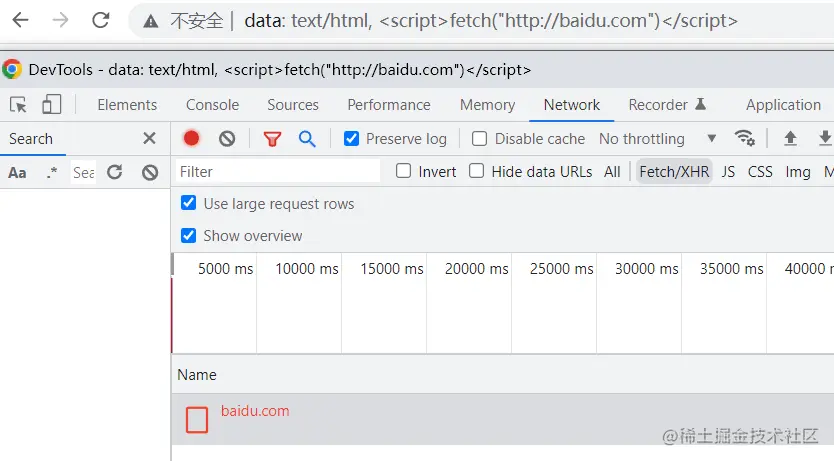834x461 pixels.
Task: Select the CSS request filter
Action: pos(760,172)
